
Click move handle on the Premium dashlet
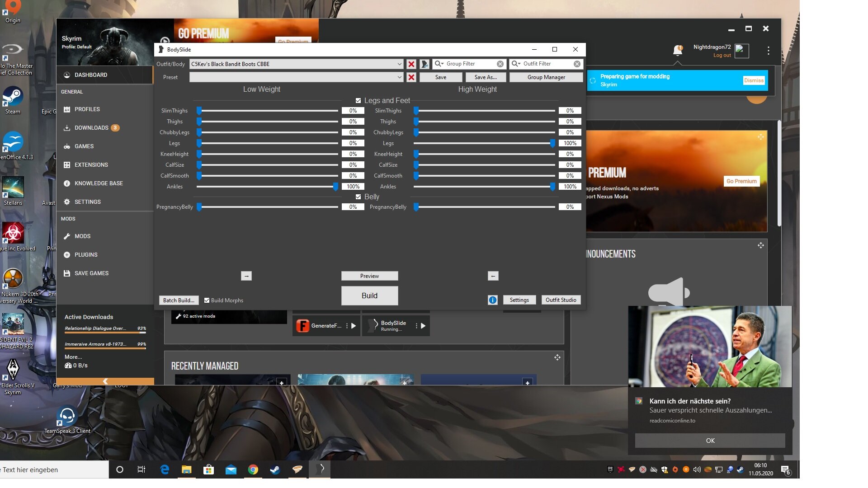coord(761,137)
